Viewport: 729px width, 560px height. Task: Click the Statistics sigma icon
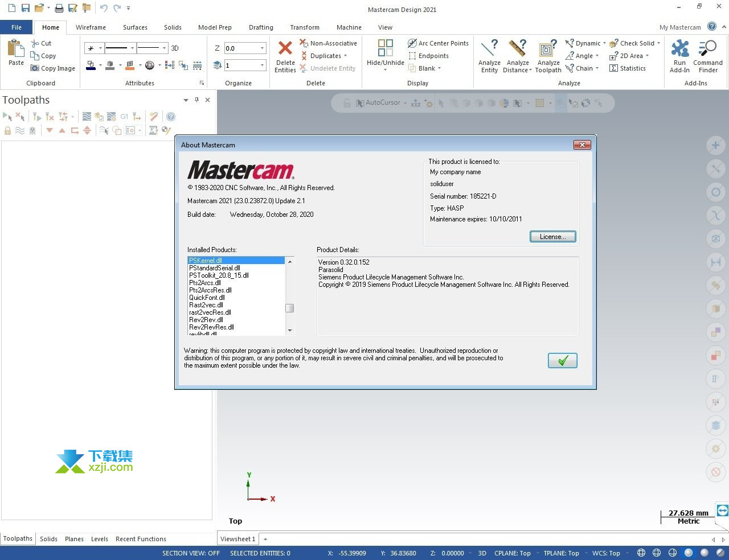click(x=613, y=68)
